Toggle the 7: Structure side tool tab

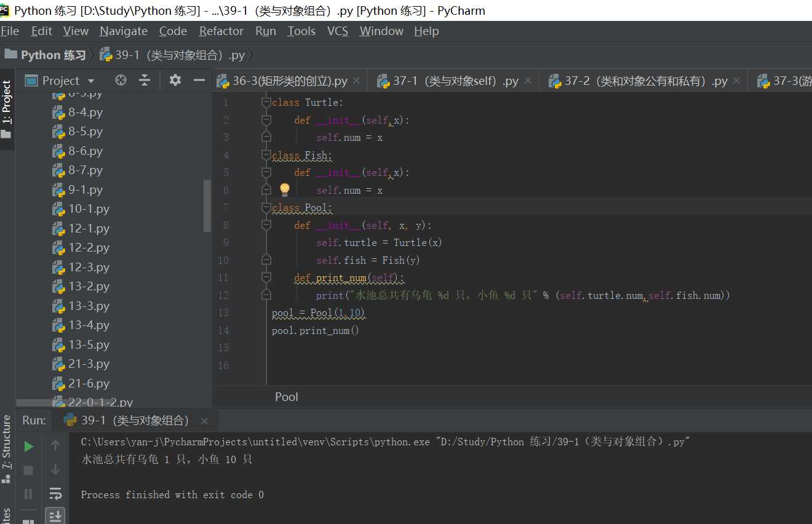coord(7,449)
